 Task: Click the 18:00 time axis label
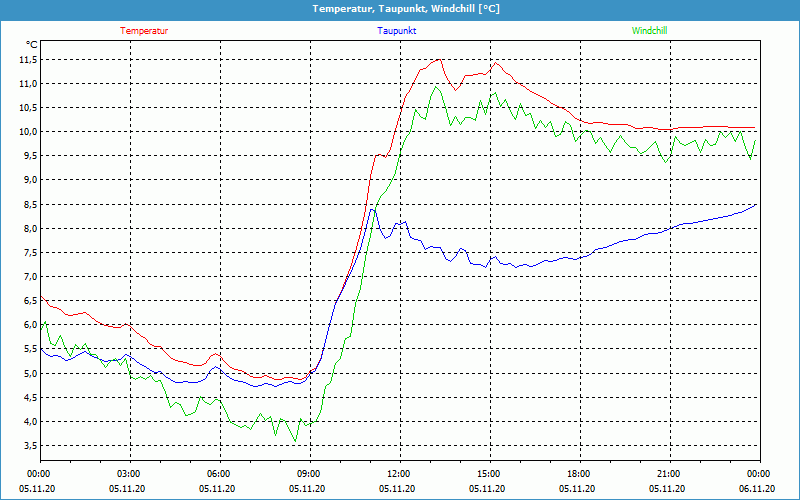click(x=578, y=474)
